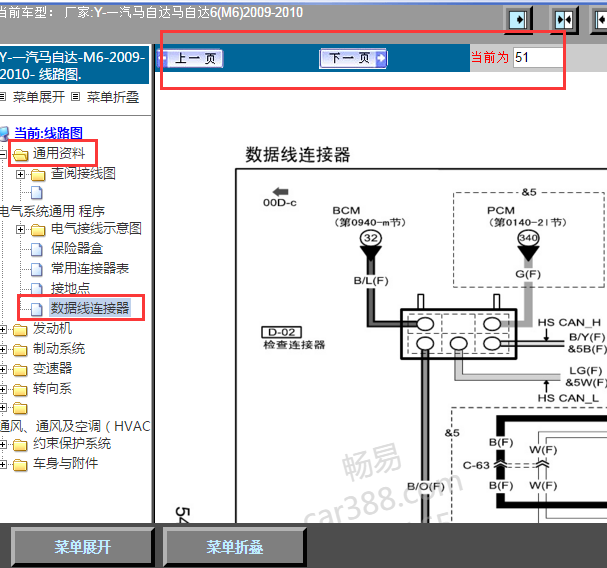Click the 菜单折叠 text link in sidebar header

pyautogui.click(x=113, y=97)
